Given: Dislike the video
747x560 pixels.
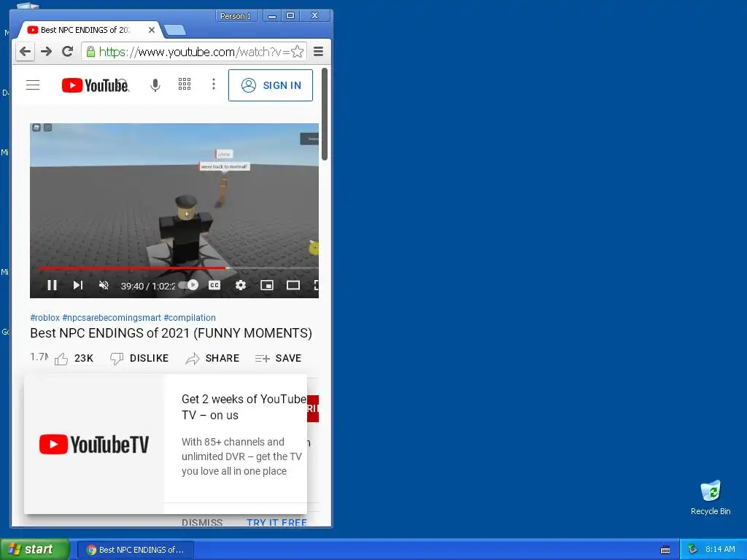Looking at the screenshot, I should pos(139,358).
